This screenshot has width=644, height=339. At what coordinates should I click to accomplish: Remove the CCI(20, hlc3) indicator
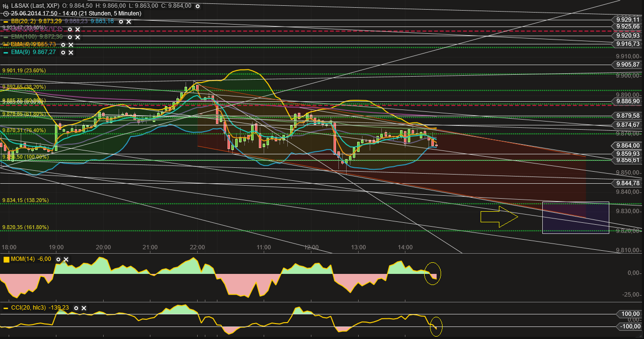tap(84, 308)
